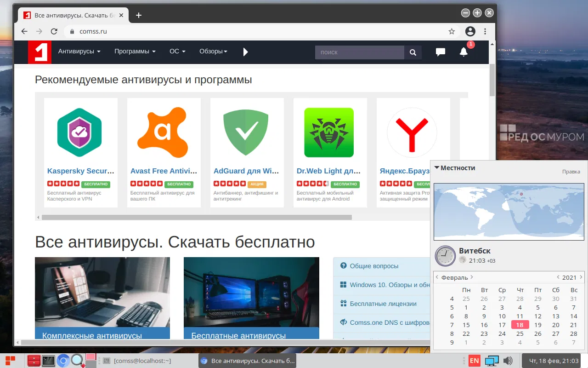Image resolution: width=588 pixels, height=368 pixels.
Task: Go to the next month after Февраль
Action: point(472,277)
